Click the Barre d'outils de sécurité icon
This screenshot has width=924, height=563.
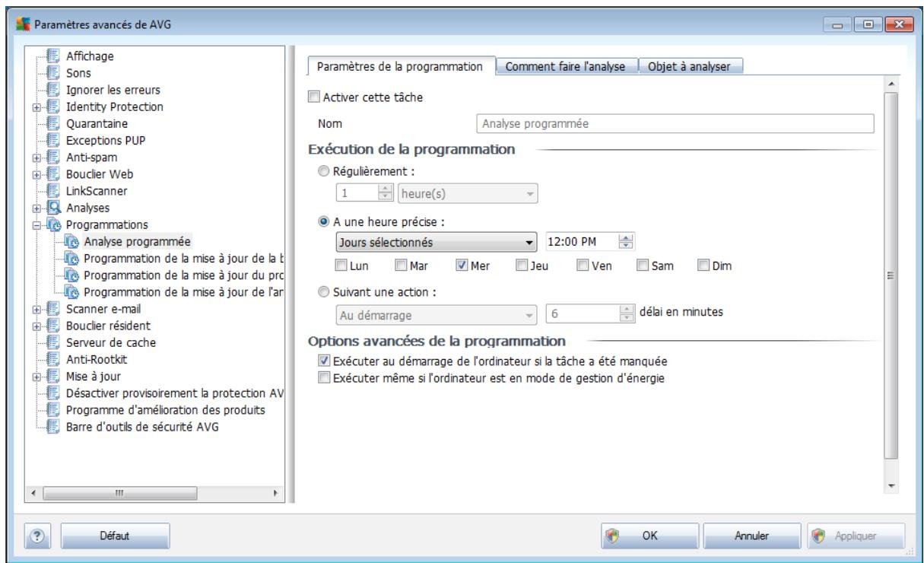click(52, 427)
